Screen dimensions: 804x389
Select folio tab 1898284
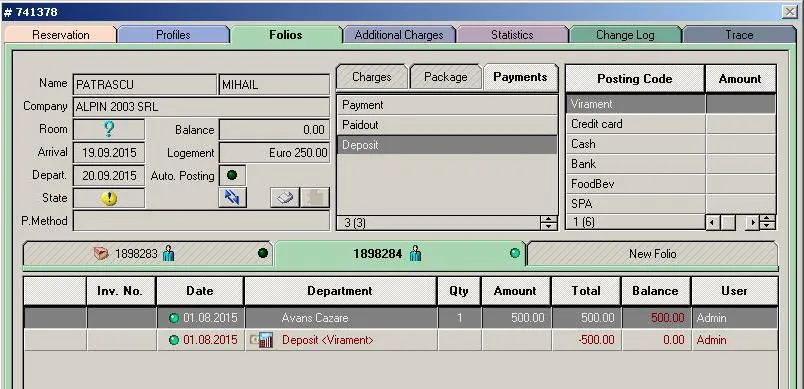(400, 253)
